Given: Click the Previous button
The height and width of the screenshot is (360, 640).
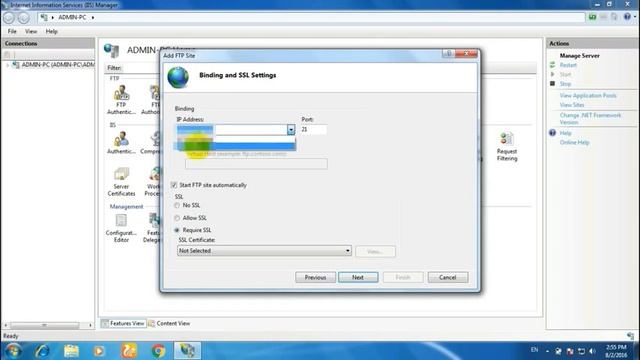Looking at the screenshot, I should (316, 278).
